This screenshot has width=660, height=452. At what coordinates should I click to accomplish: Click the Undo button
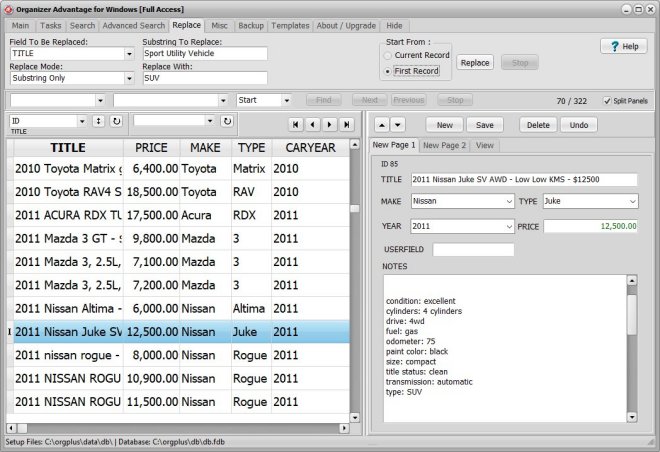coord(579,125)
